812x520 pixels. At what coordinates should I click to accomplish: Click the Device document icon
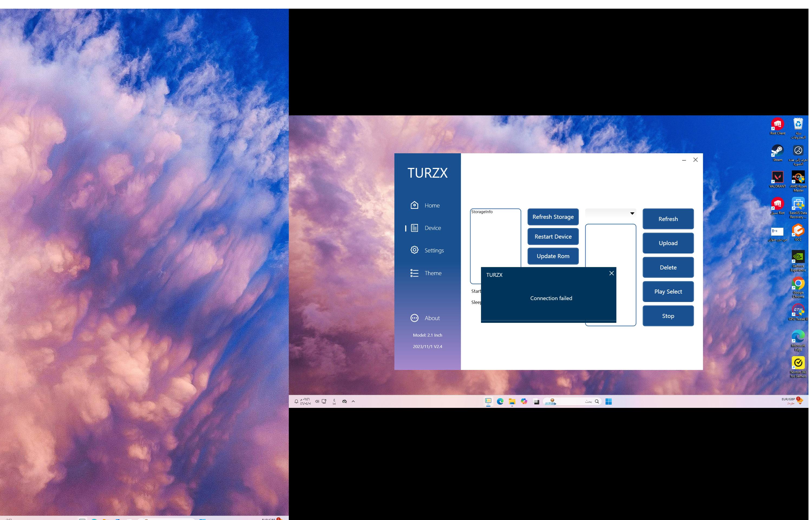point(414,228)
